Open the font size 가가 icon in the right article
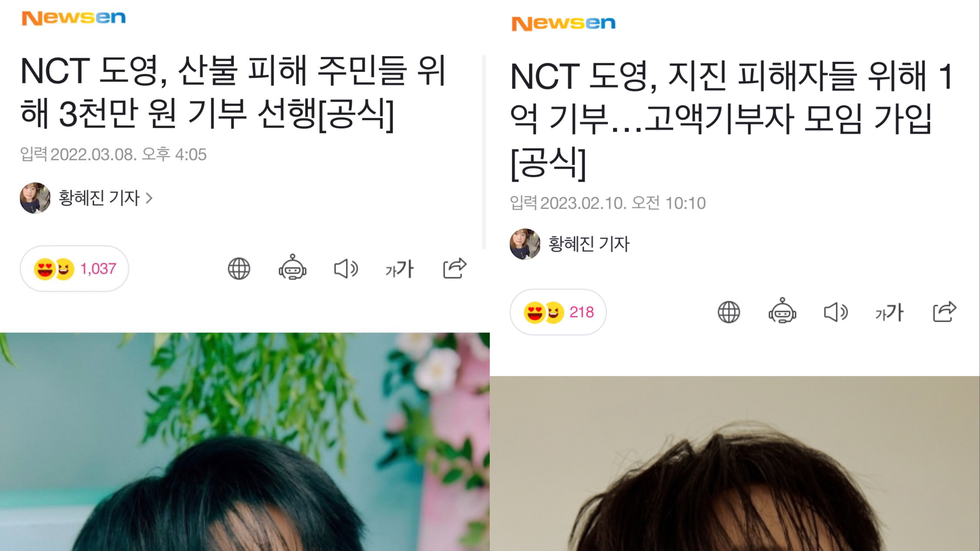The height and width of the screenshot is (551, 980). coord(890,312)
